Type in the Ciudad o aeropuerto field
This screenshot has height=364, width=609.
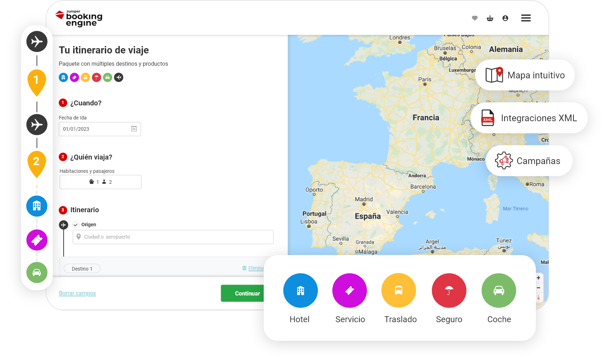pos(173,237)
